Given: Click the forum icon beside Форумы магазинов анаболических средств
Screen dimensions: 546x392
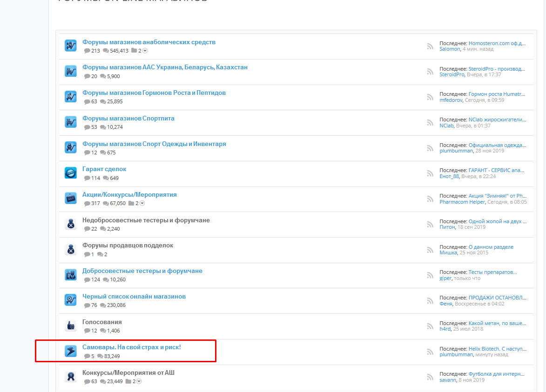Looking at the screenshot, I should 70,46.
